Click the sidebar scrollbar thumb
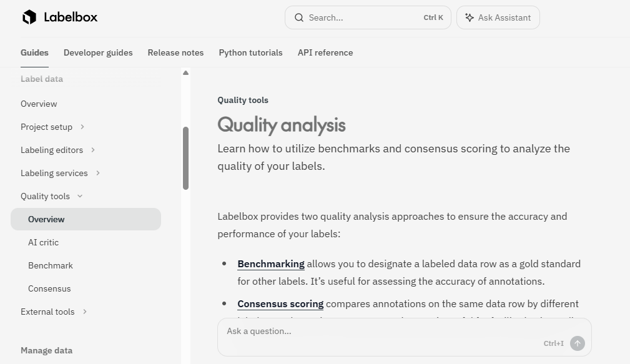 click(185, 159)
